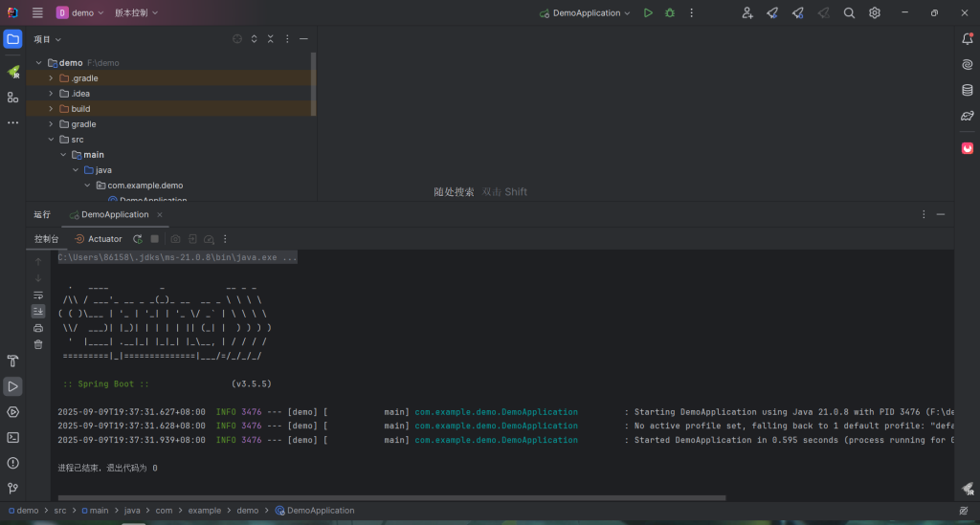The width and height of the screenshot is (980, 525).
Task: Open the Terminal tool window
Action: [12, 437]
